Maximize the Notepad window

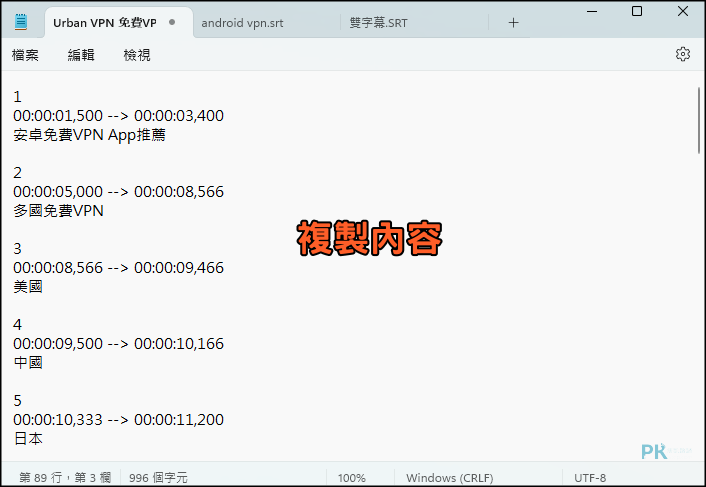(637, 11)
